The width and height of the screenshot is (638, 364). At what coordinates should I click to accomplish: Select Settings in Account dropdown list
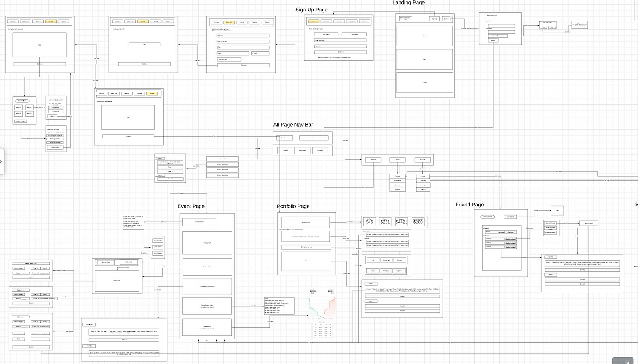pos(423,185)
